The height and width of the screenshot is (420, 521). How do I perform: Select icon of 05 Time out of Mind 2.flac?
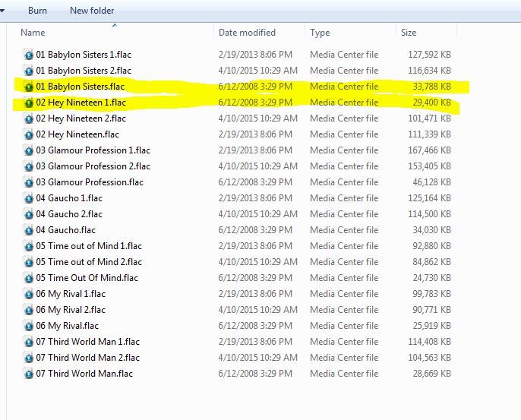[x=29, y=262]
